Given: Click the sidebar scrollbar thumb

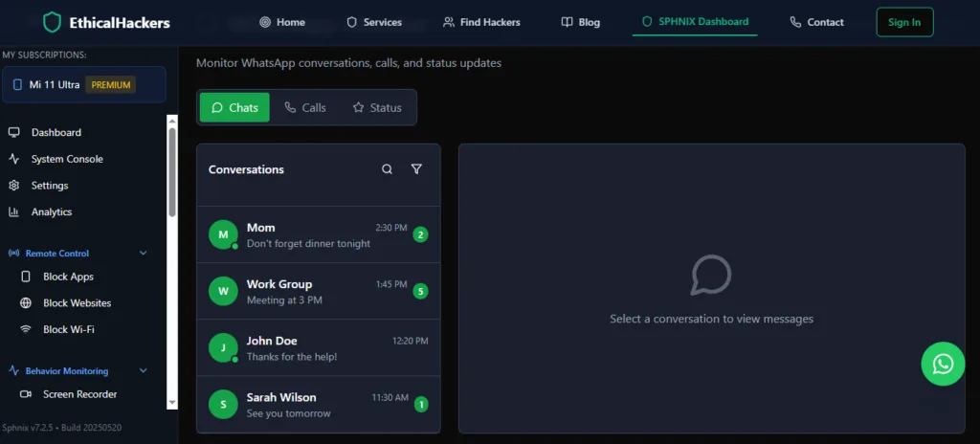Looking at the screenshot, I should click(172, 172).
